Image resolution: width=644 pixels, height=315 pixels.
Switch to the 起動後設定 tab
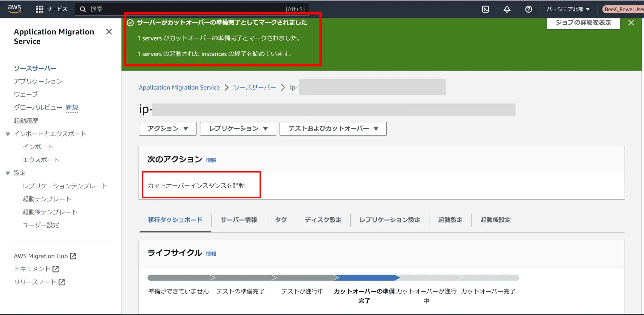[496, 220]
